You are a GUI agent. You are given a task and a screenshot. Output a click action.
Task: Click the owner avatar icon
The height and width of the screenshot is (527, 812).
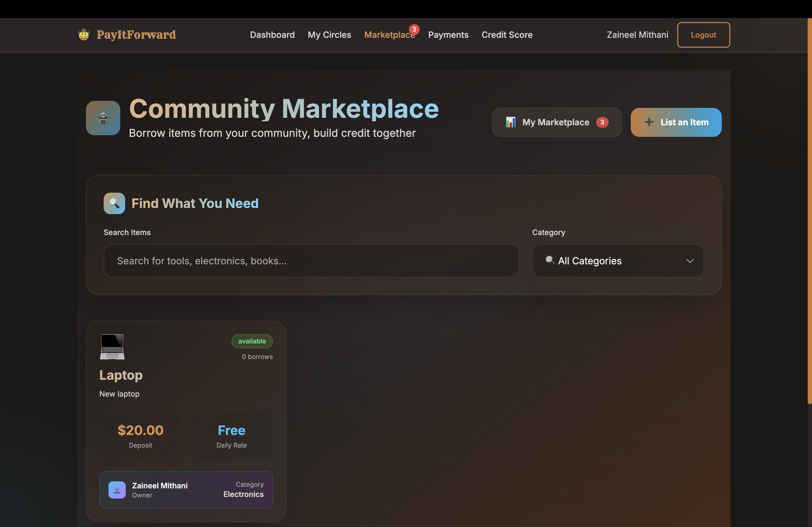pos(117,490)
